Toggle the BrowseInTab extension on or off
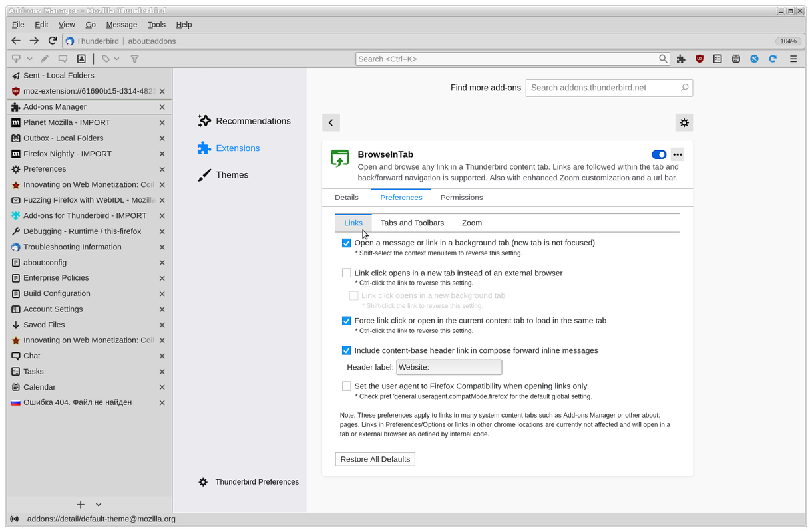Screen dimensions: 812x532 click(659, 154)
